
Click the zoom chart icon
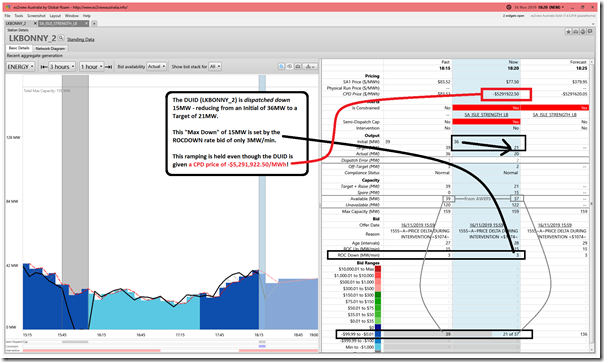(282, 67)
